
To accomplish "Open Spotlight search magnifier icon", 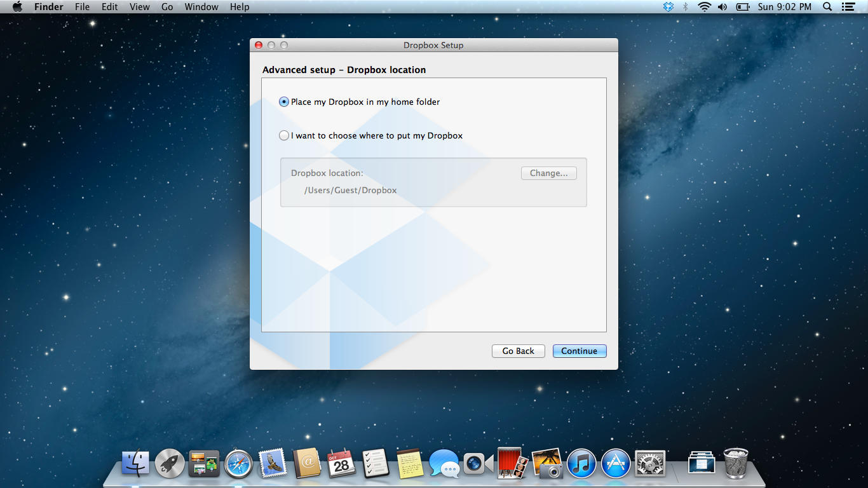I will click(x=827, y=7).
